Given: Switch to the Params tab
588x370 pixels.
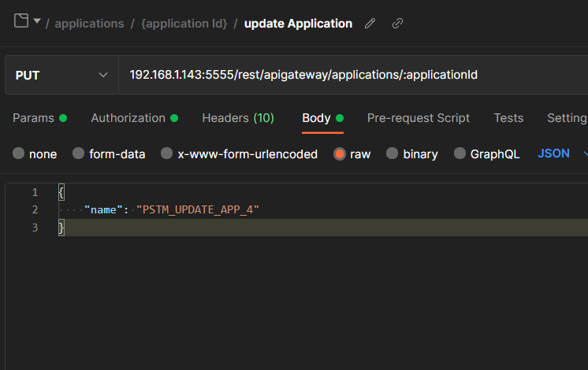Looking at the screenshot, I should point(33,118).
